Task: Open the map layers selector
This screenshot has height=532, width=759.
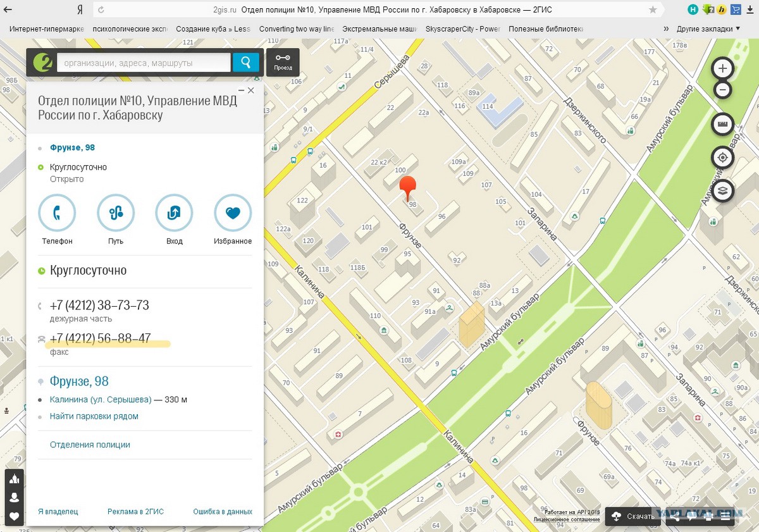Action: tap(723, 190)
